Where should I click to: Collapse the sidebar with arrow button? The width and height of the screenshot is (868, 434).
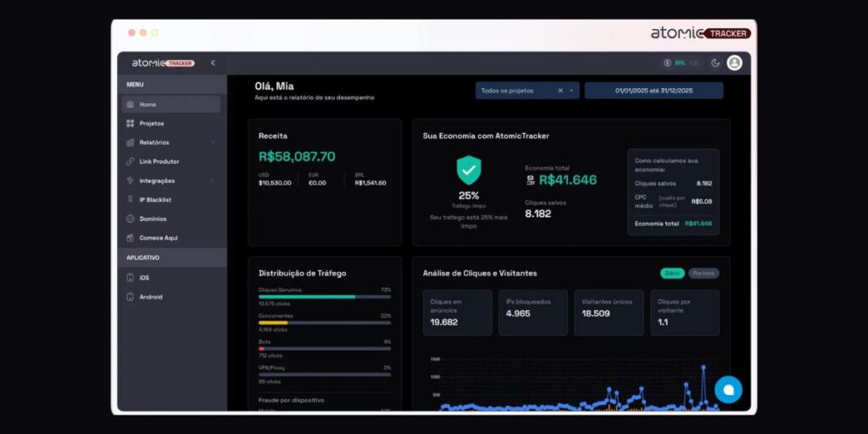pyautogui.click(x=213, y=63)
